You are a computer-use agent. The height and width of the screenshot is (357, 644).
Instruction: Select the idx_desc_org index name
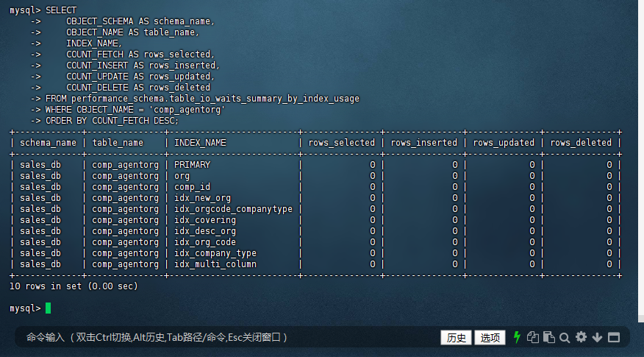click(205, 231)
